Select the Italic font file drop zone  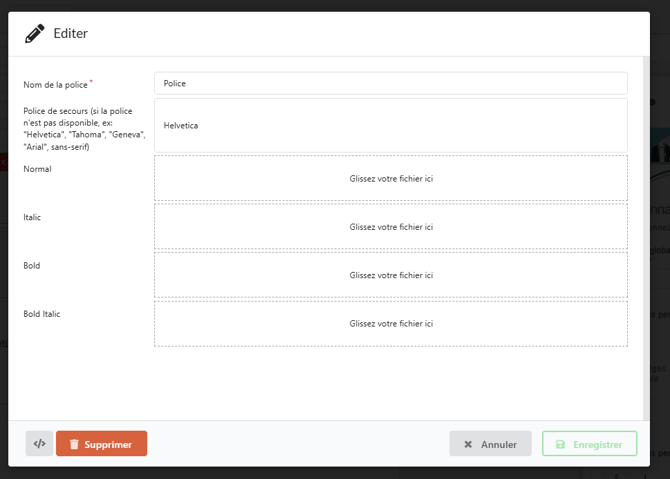[390, 227]
